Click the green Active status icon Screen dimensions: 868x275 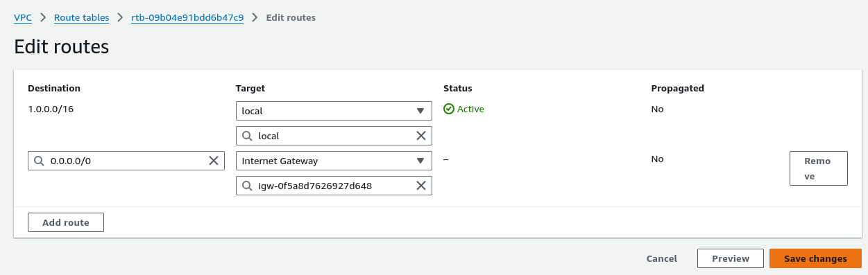(x=449, y=109)
